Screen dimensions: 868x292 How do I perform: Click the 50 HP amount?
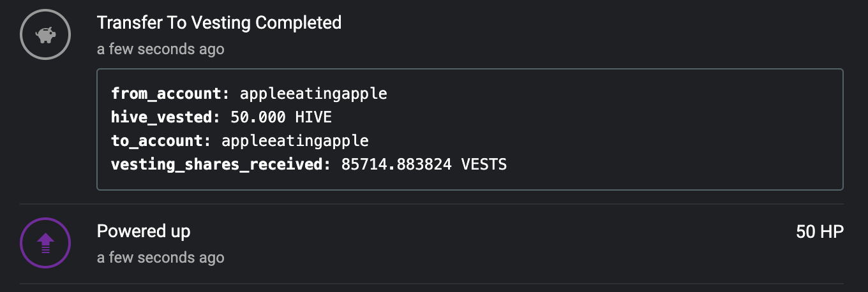click(x=820, y=232)
